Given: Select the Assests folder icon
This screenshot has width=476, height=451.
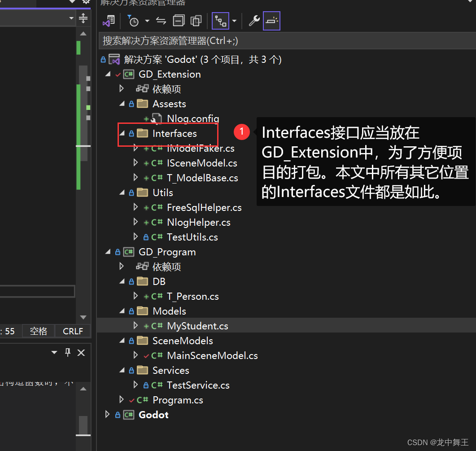Looking at the screenshot, I should pyautogui.click(x=142, y=104).
